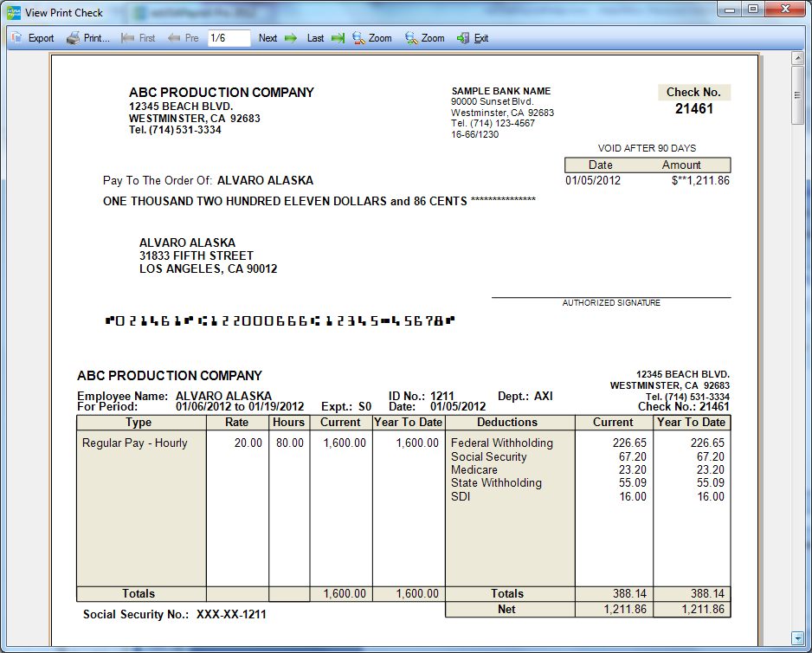Click the page number field showing 1/6
This screenshot has width=812, height=653.
coord(229,38)
